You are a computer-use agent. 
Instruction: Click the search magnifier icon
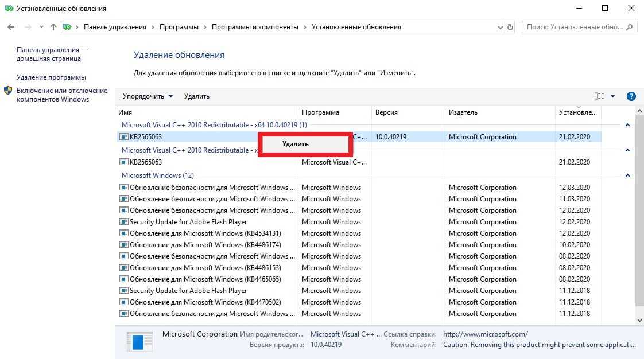[630, 27]
